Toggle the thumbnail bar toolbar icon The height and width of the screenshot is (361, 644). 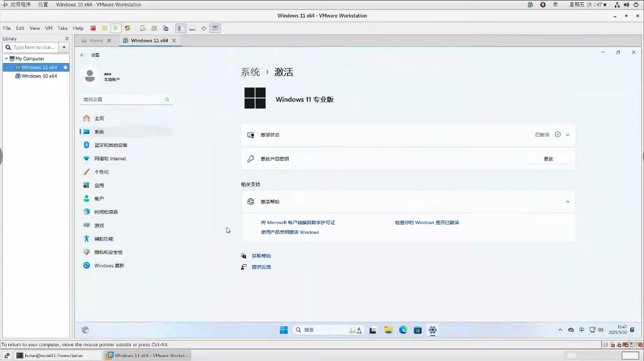point(192,28)
